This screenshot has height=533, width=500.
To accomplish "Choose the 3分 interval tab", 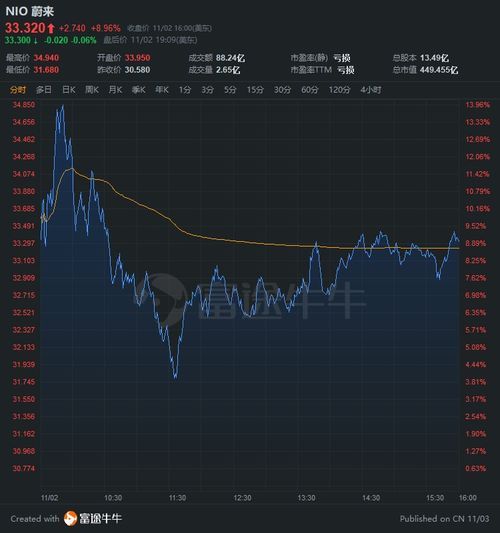I will (x=207, y=90).
